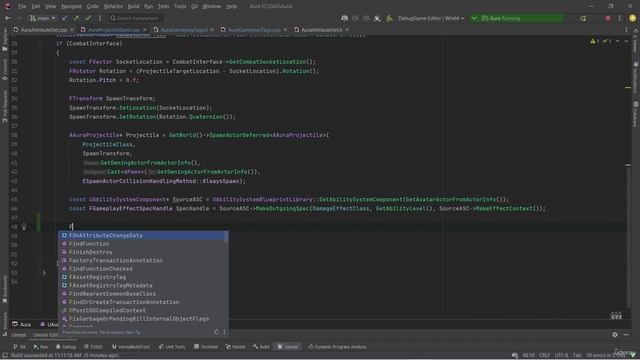The height and width of the screenshot is (360, 640).
Task: Open the Refactor menu
Action: [113, 7]
